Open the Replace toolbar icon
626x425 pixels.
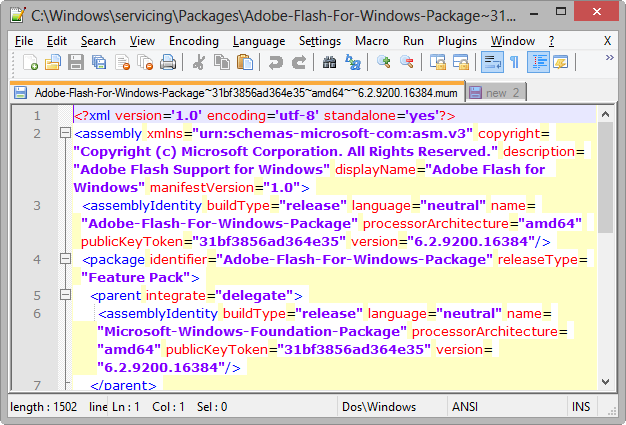point(353,63)
